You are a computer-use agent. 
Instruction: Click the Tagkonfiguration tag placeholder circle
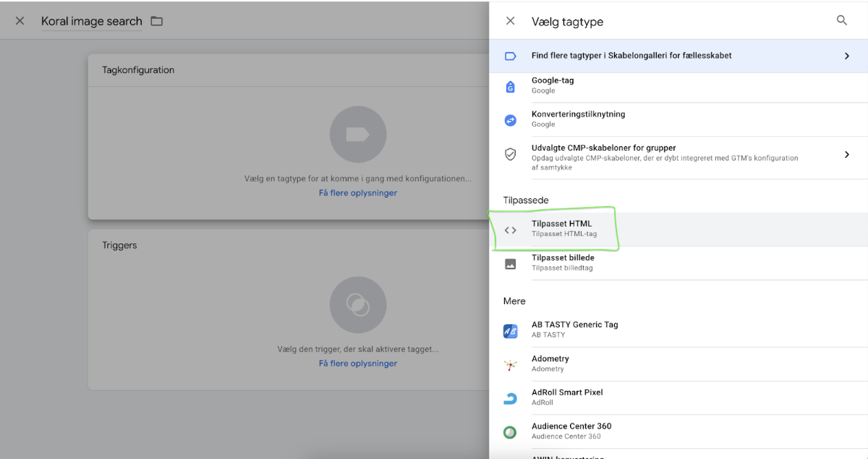(357, 135)
